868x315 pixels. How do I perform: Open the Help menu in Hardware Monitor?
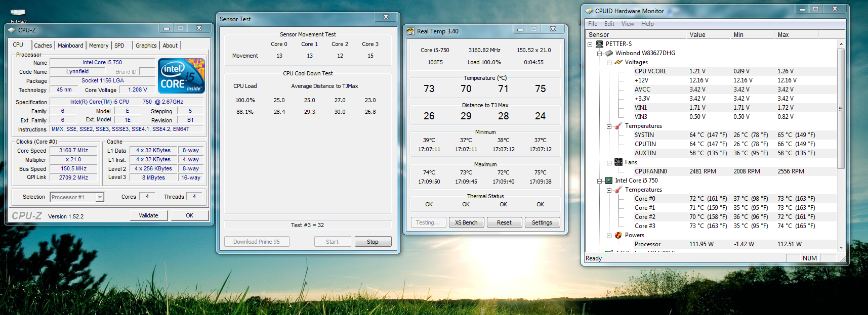point(647,24)
